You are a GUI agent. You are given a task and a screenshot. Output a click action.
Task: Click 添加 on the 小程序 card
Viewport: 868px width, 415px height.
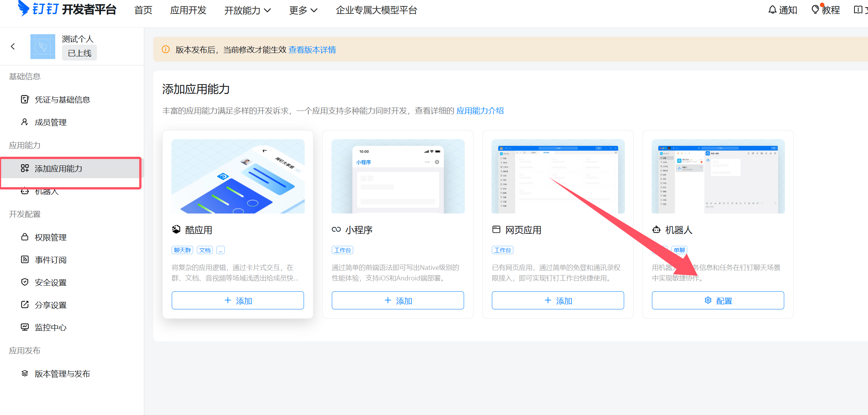(x=398, y=300)
